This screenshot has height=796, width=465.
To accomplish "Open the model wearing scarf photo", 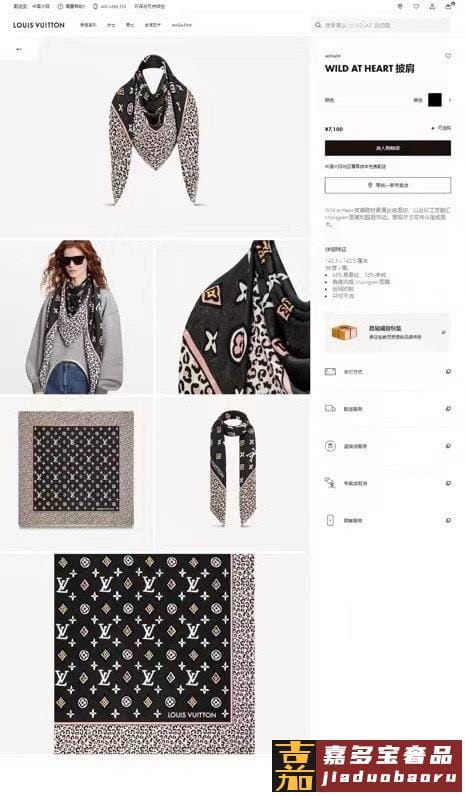I will click(76, 317).
